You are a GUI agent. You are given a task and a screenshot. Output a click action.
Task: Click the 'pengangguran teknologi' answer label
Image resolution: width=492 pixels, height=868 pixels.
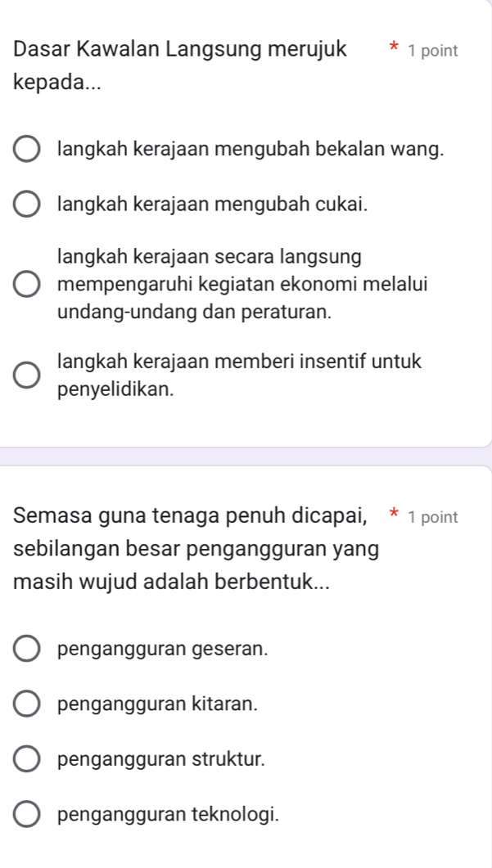pos(169,815)
